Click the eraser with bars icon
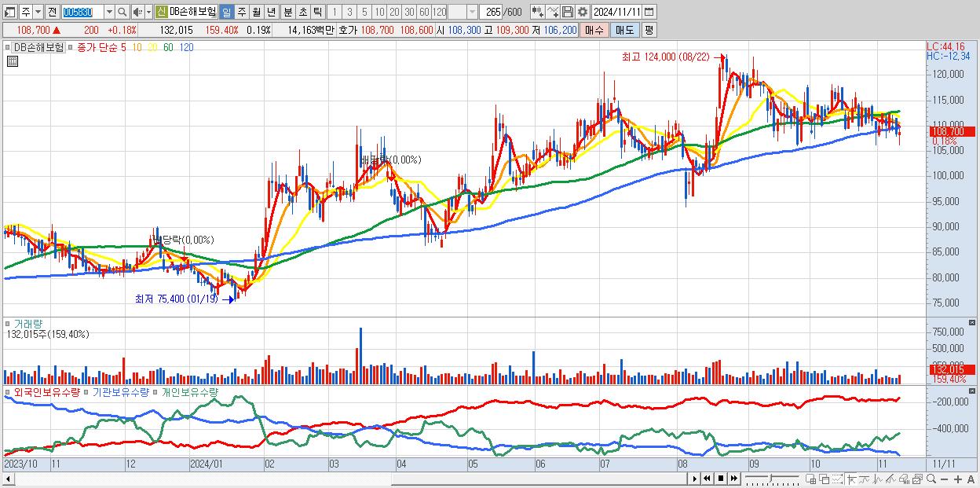980x488 pixels. click(x=904, y=479)
